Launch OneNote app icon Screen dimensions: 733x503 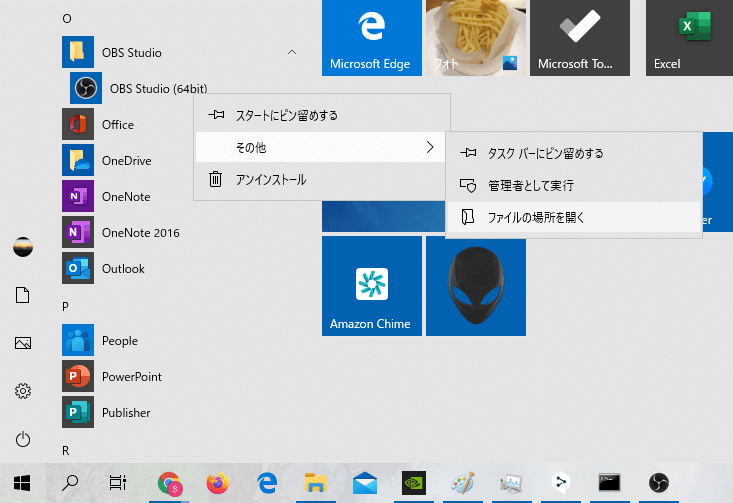click(78, 196)
